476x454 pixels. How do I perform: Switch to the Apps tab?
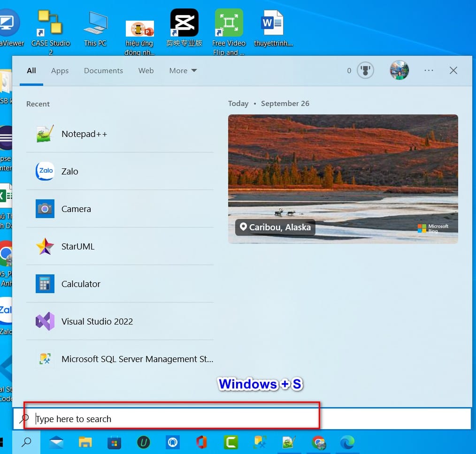(x=60, y=71)
